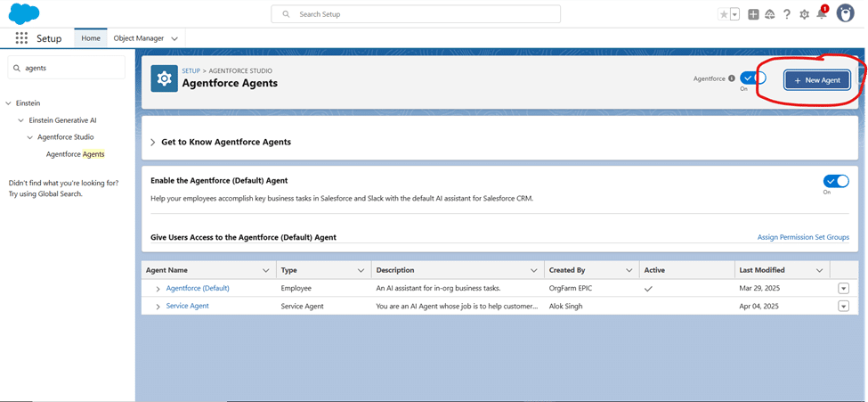This screenshot has height=402, width=868.
Task: Expand the Agentforce (Default) row chevron
Action: click(158, 289)
